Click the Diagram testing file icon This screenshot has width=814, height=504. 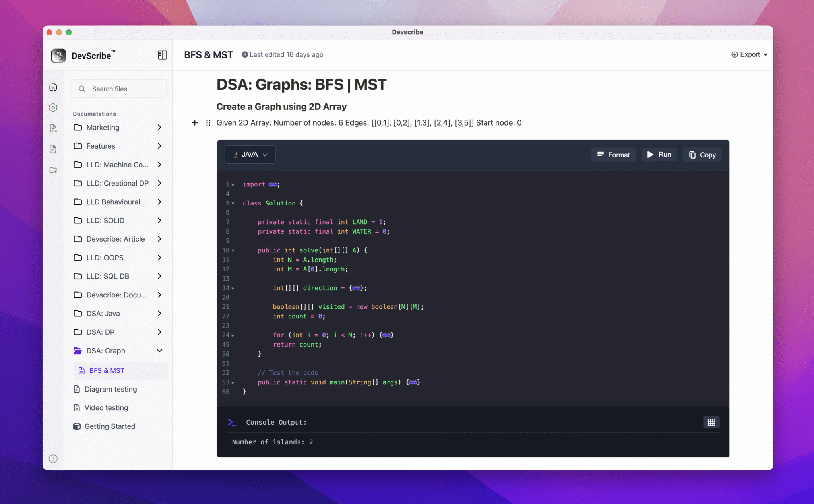coord(77,389)
